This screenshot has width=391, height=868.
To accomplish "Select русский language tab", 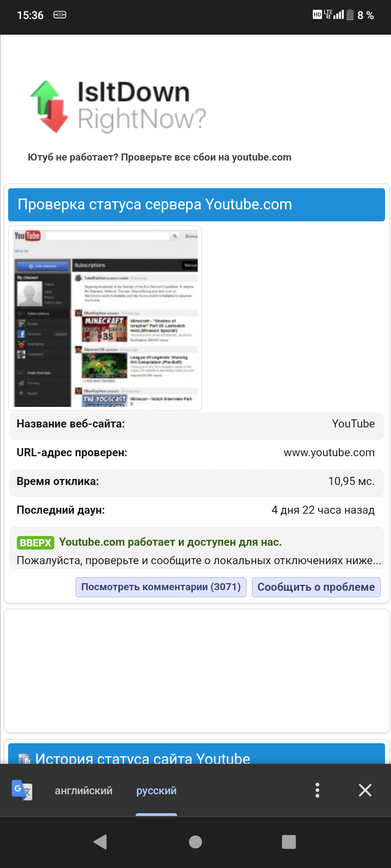I will click(156, 790).
